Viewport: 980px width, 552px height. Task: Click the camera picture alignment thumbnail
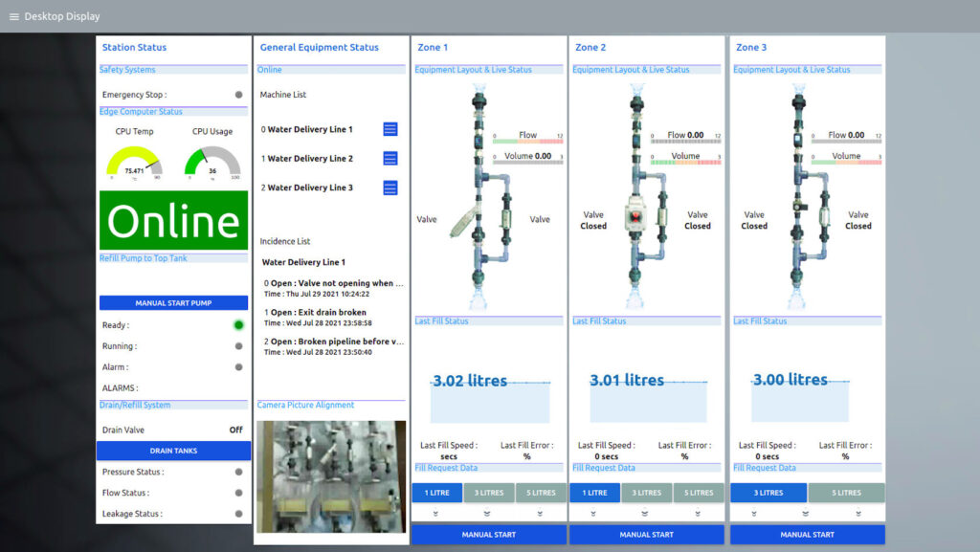(331, 476)
